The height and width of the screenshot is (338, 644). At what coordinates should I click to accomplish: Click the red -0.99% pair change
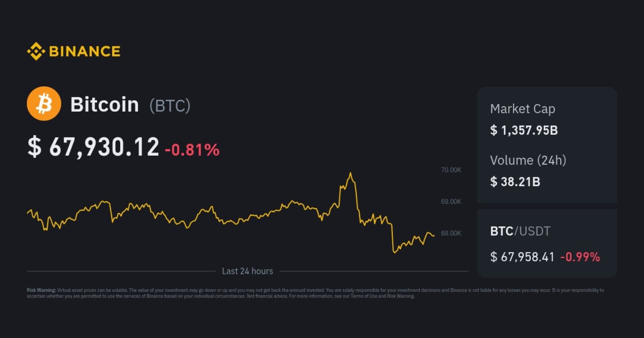[x=580, y=257]
